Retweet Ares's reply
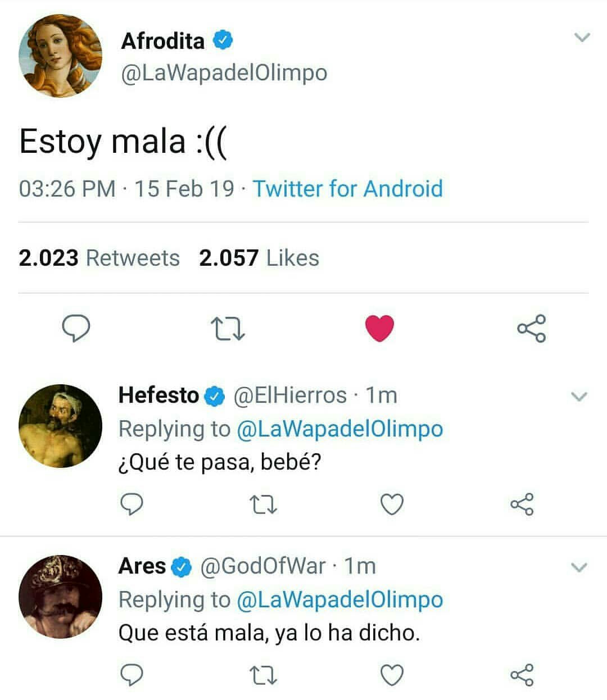Image resolution: width=607 pixels, height=700 pixels. [263, 674]
